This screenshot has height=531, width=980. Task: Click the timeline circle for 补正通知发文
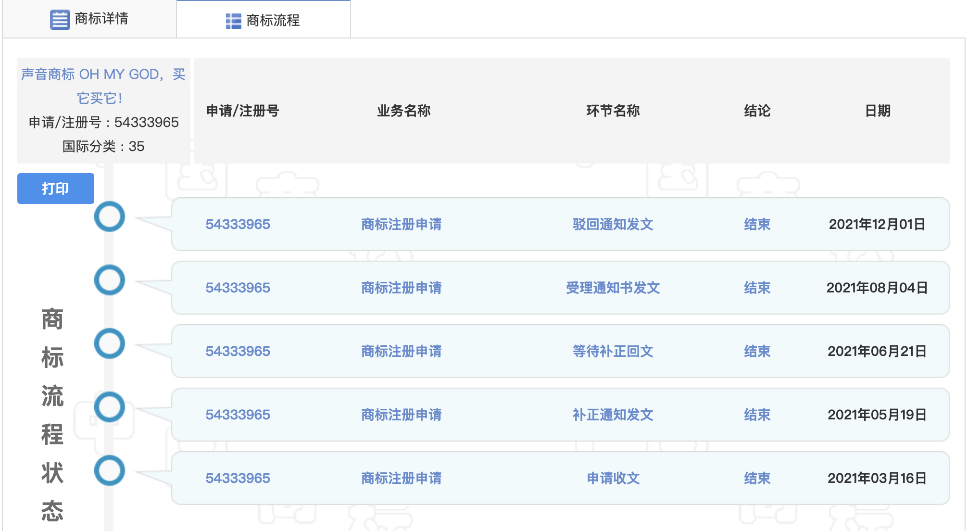pos(110,407)
